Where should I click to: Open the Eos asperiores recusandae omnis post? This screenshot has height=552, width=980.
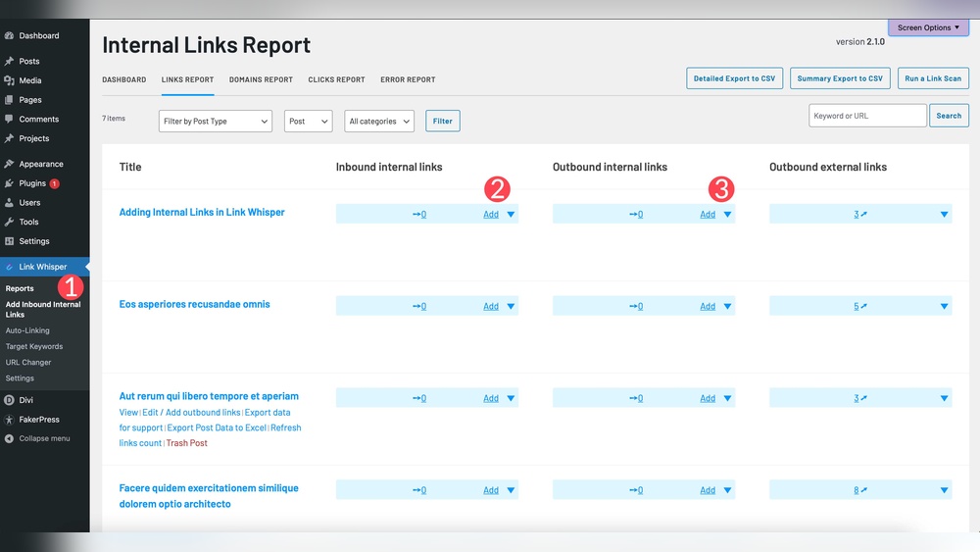pos(194,305)
